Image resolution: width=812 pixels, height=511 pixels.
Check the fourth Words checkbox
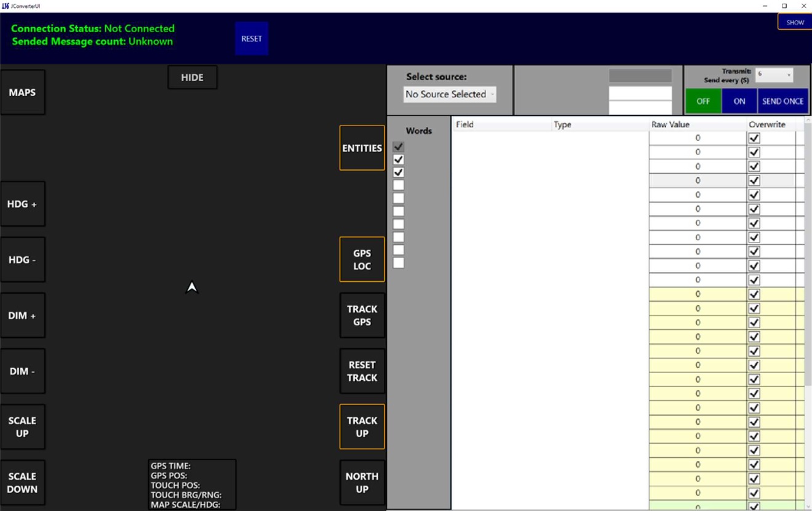(399, 185)
